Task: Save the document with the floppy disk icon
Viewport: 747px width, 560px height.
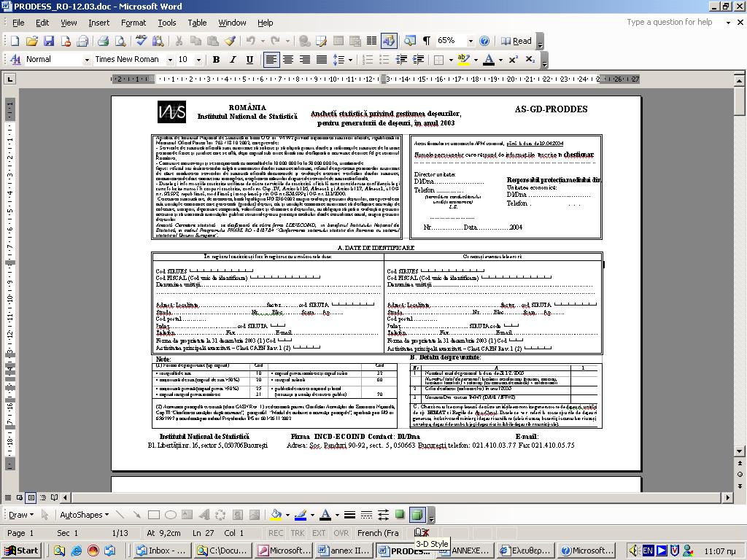Action: [x=49, y=41]
